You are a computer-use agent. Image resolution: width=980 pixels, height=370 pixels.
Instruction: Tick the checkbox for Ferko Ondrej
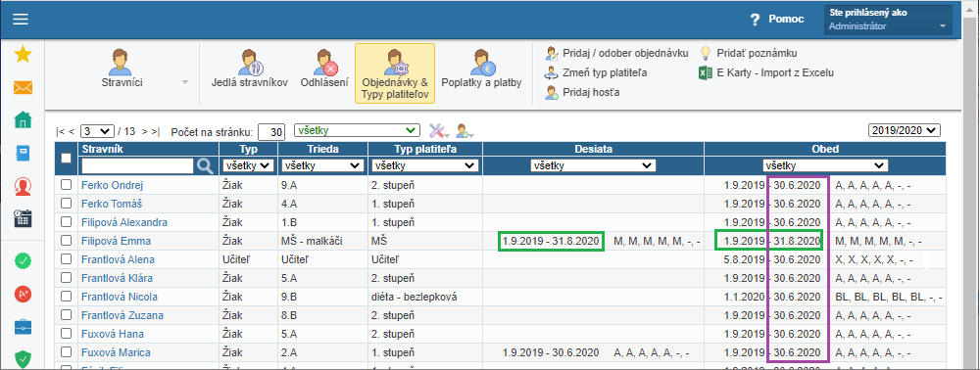(67, 185)
